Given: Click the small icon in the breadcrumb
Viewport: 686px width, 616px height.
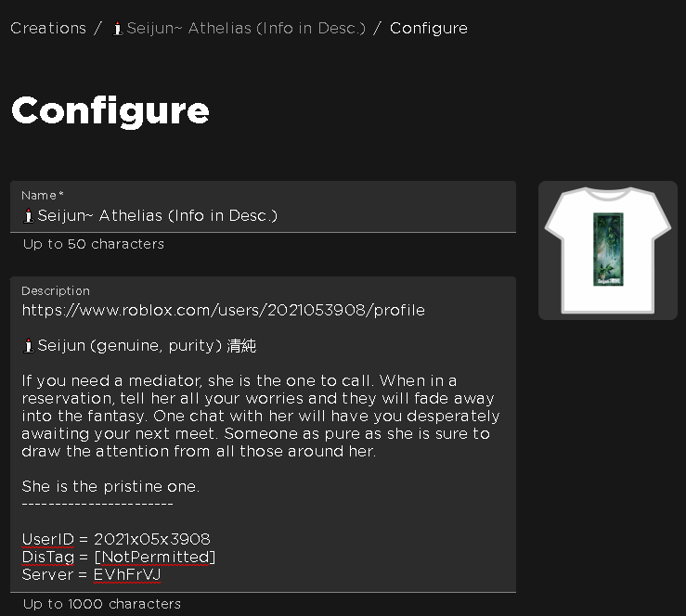Looking at the screenshot, I should tap(117, 28).
